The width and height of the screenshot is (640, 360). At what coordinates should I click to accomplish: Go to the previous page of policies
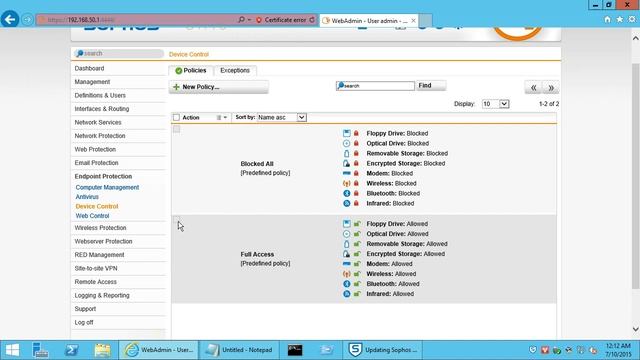point(533,87)
